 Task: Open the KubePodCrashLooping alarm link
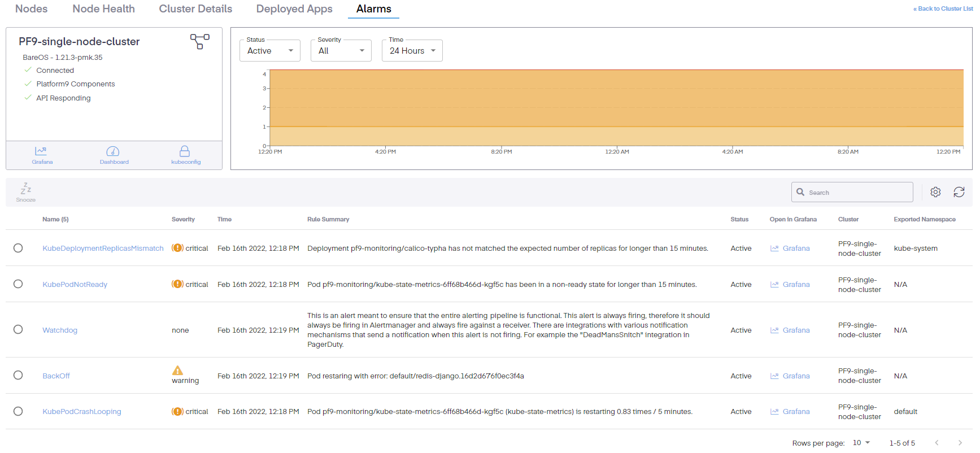click(82, 412)
